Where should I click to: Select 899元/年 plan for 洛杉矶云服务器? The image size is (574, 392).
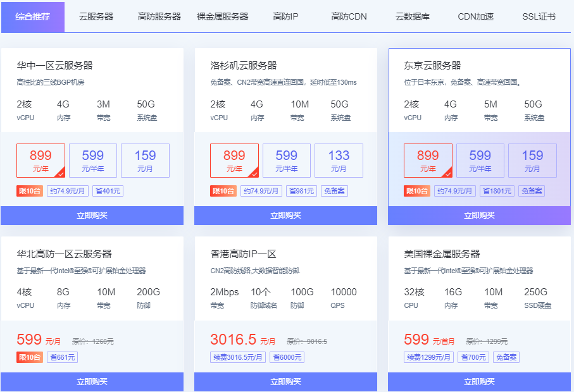click(x=234, y=161)
